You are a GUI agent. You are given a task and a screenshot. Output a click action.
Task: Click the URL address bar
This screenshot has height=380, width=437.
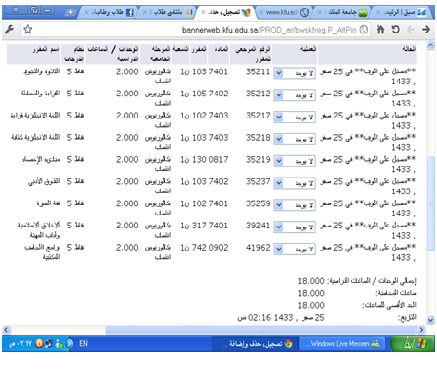tap(195, 30)
